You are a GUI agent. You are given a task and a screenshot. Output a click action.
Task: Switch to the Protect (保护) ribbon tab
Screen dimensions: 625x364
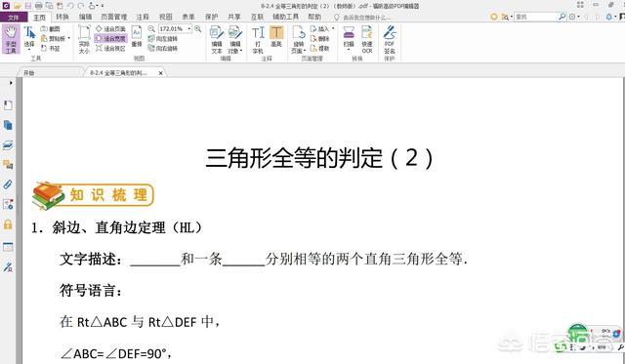[211, 17]
